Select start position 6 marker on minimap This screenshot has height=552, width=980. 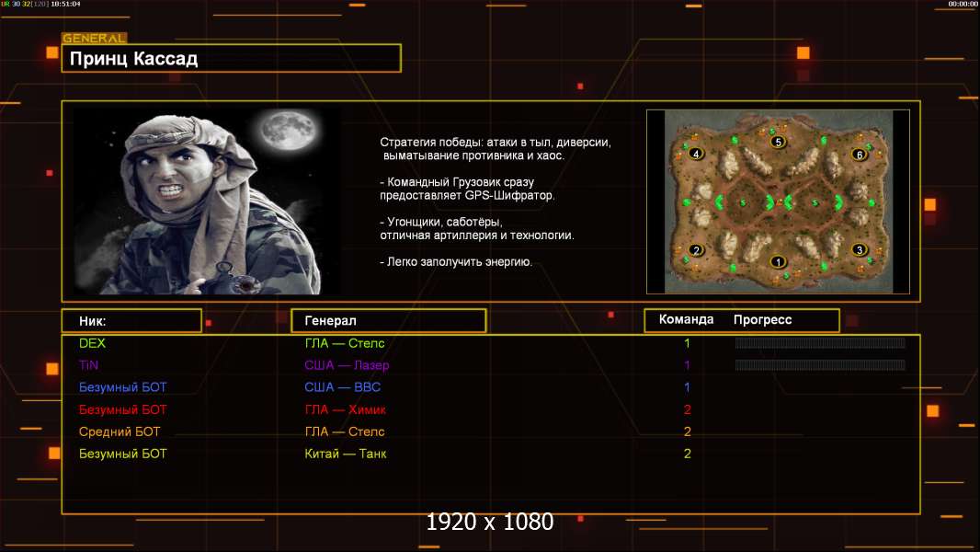[x=859, y=155]
